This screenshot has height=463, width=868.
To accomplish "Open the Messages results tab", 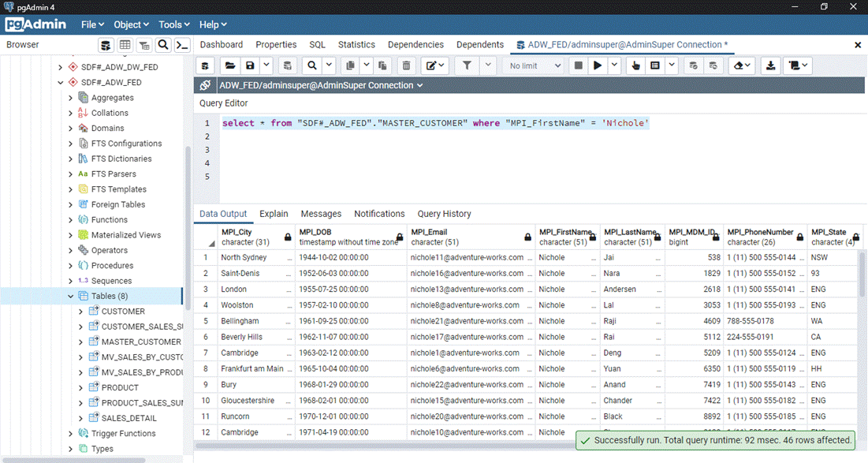I will pos(321,214).
